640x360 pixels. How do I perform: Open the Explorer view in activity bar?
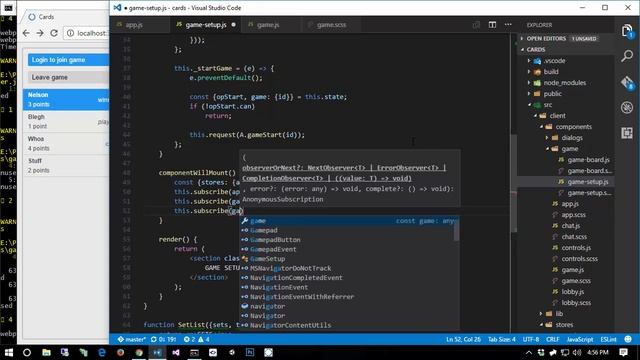tap(627, 31)
